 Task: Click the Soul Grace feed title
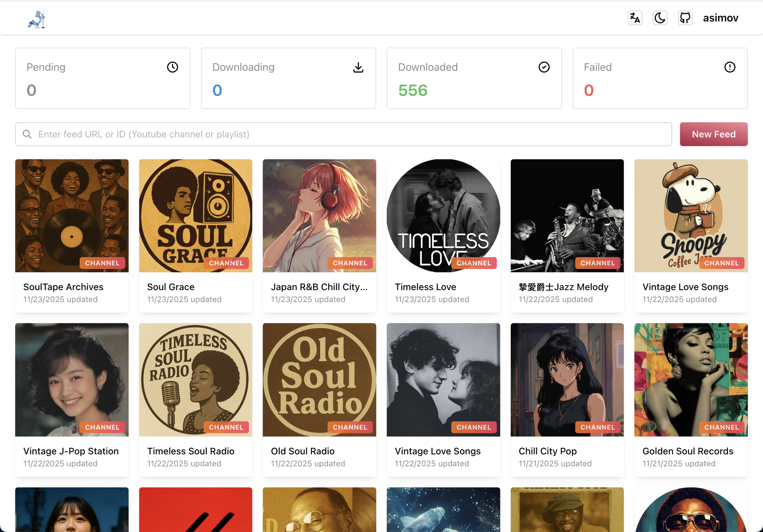171,287
